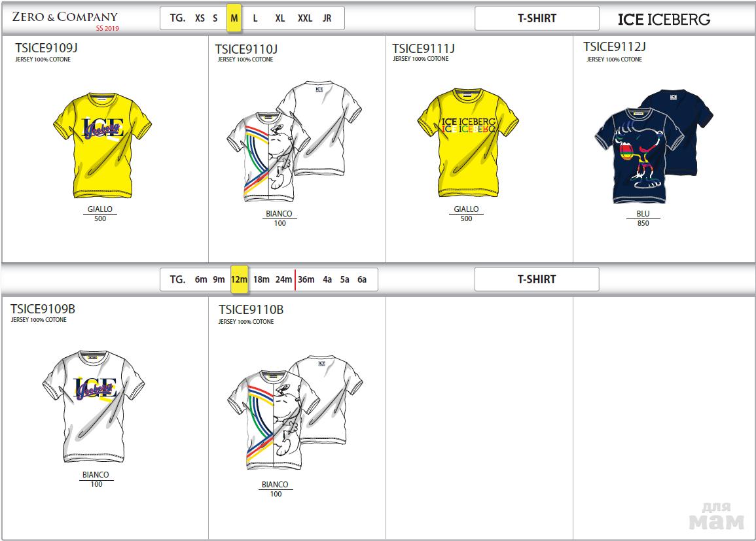Open the white baby TSICE9109B shirt image
Viewport: 756px width, 541px height.
pyautogui.click(x=94, y=407)
